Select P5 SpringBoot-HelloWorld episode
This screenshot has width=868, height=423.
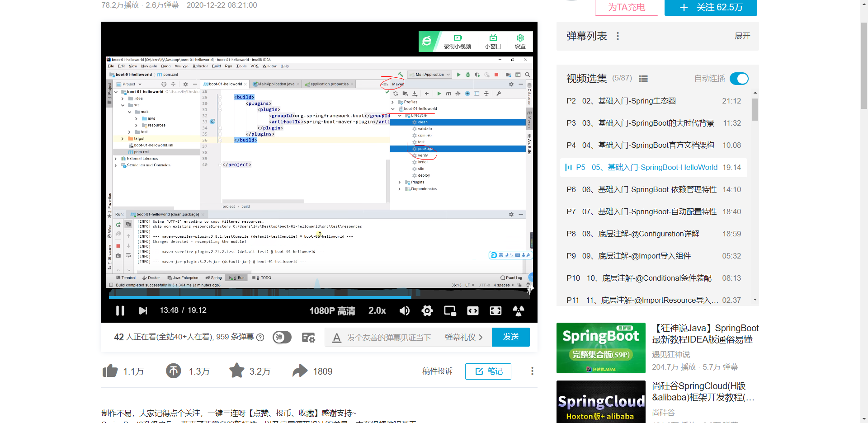tap(654, 167)
